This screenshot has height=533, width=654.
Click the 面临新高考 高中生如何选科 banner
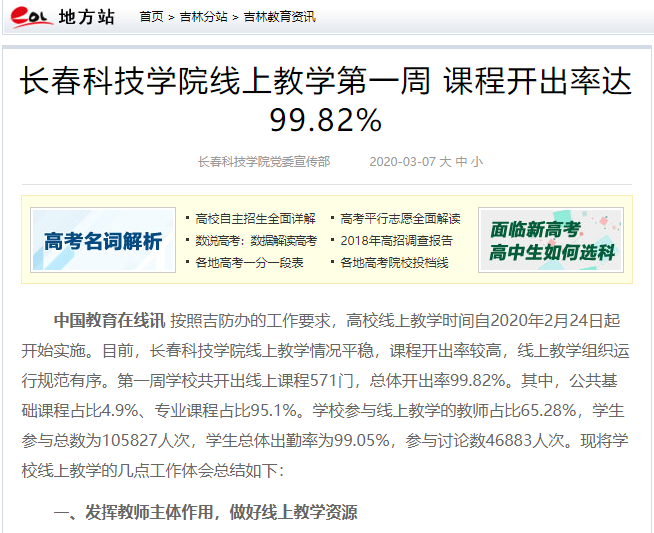point(551,240)
